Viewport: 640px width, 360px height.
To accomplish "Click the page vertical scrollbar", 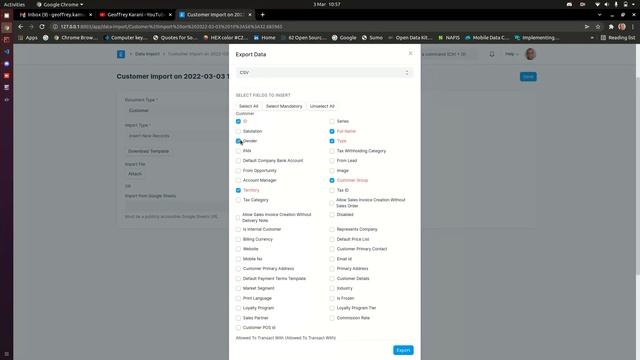I will click(x=638, y=176).
